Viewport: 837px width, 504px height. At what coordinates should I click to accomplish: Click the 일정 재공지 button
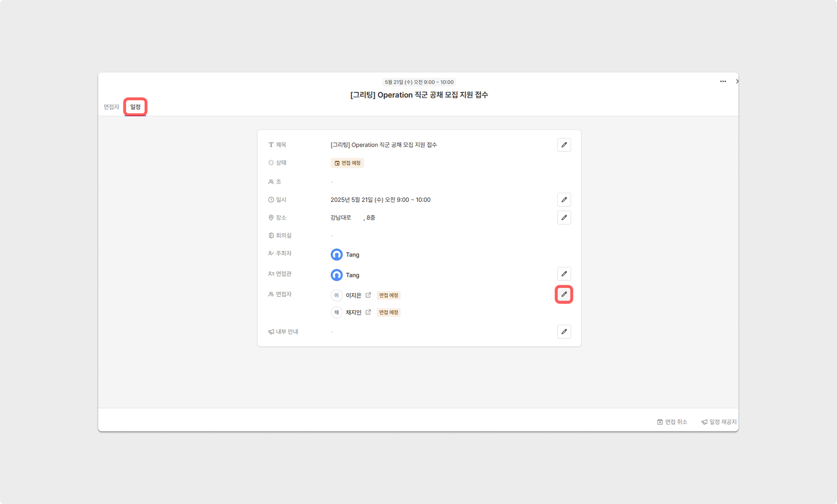click(x=719, y=422)
